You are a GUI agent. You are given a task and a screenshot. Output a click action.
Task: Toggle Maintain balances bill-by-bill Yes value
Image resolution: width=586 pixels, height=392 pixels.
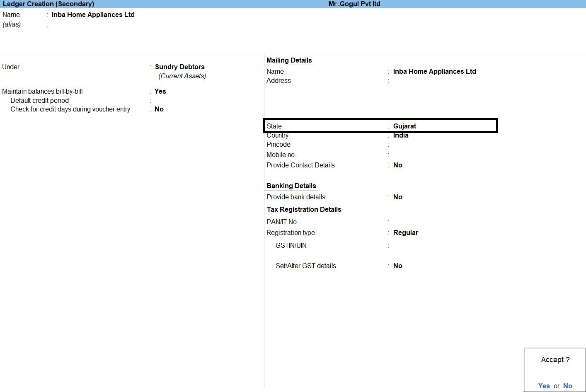tap(160, 91)
